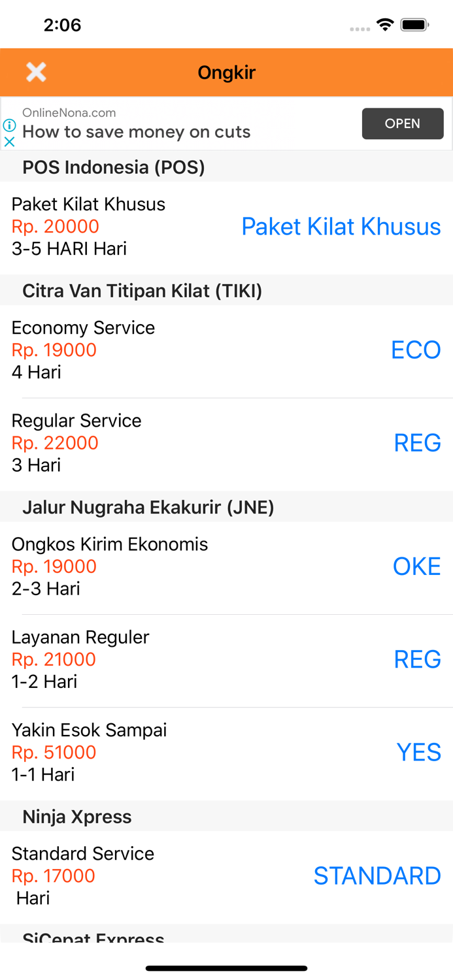Tap the AdChoices info icon on the banner

pos(8,125)
